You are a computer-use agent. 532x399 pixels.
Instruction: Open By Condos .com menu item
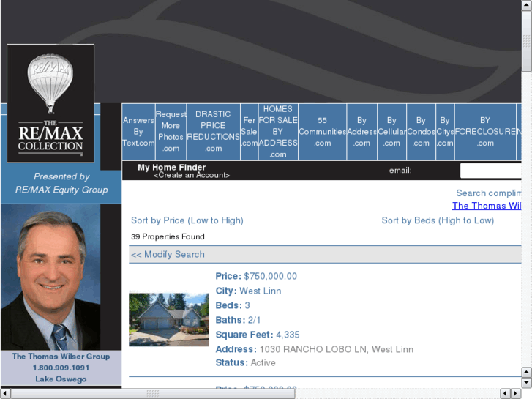(421, 132)
